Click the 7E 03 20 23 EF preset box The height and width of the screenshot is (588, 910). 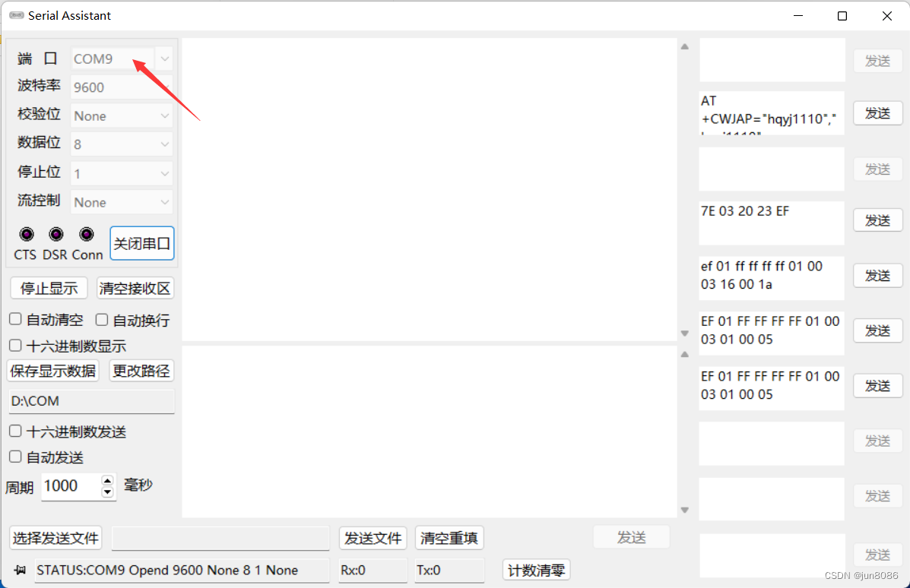pyautogui.click(x=772, y=223)
